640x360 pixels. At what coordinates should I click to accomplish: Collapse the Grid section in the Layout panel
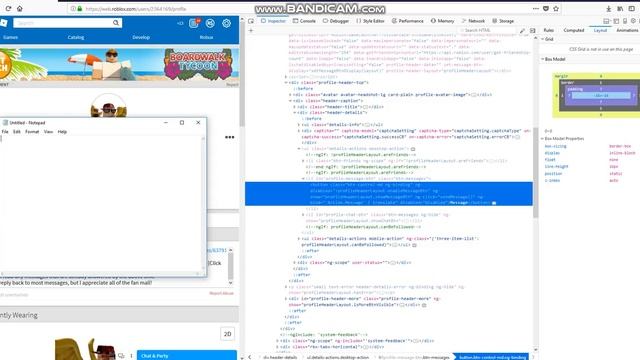[x=543, y=39]
